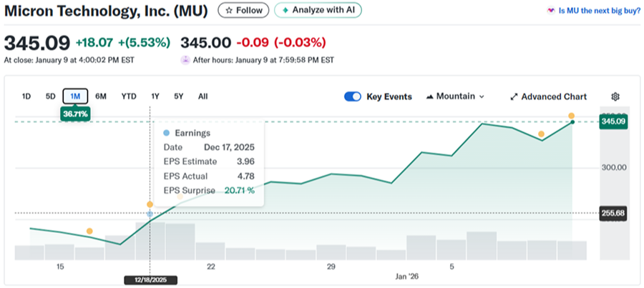Switch to the 6M range tab
This screenshot has height=288, width=644.
click(x=101, y=96)
